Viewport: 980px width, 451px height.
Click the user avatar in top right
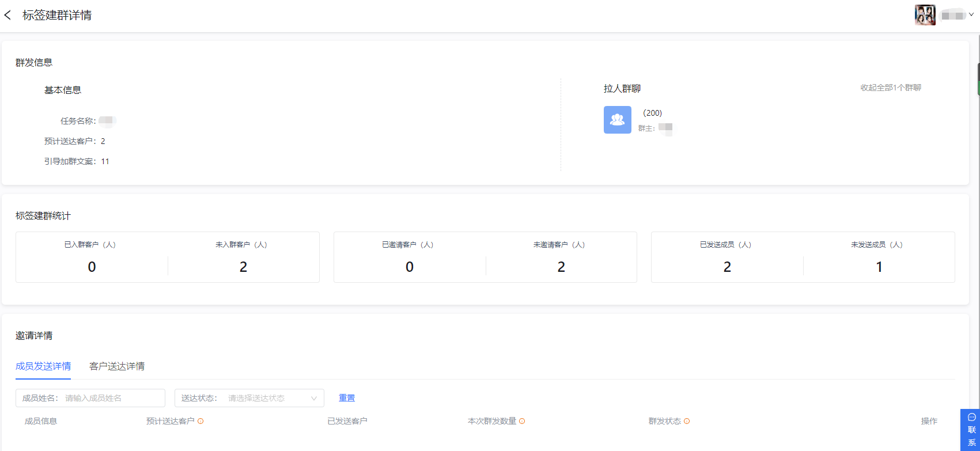point(925,15)
